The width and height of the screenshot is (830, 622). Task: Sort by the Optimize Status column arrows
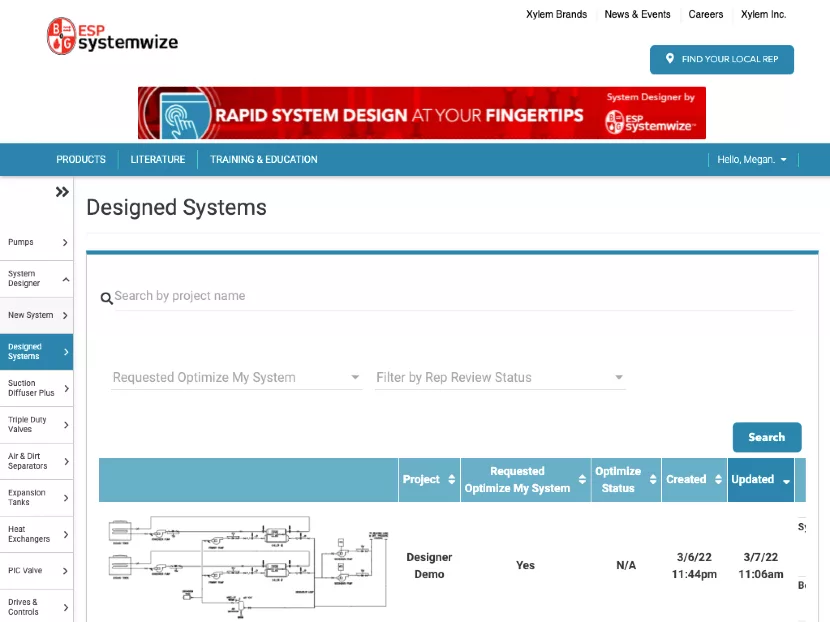(x=654, y=479)
